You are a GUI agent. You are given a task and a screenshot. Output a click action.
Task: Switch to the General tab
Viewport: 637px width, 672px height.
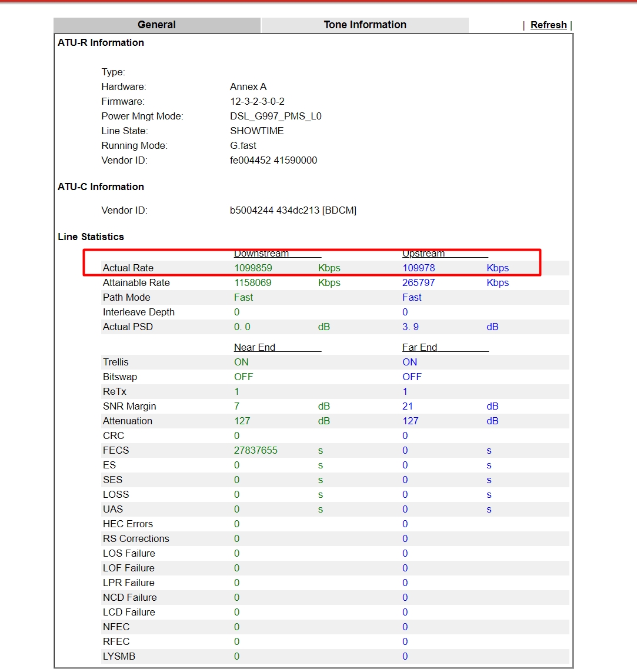(157, 25)
